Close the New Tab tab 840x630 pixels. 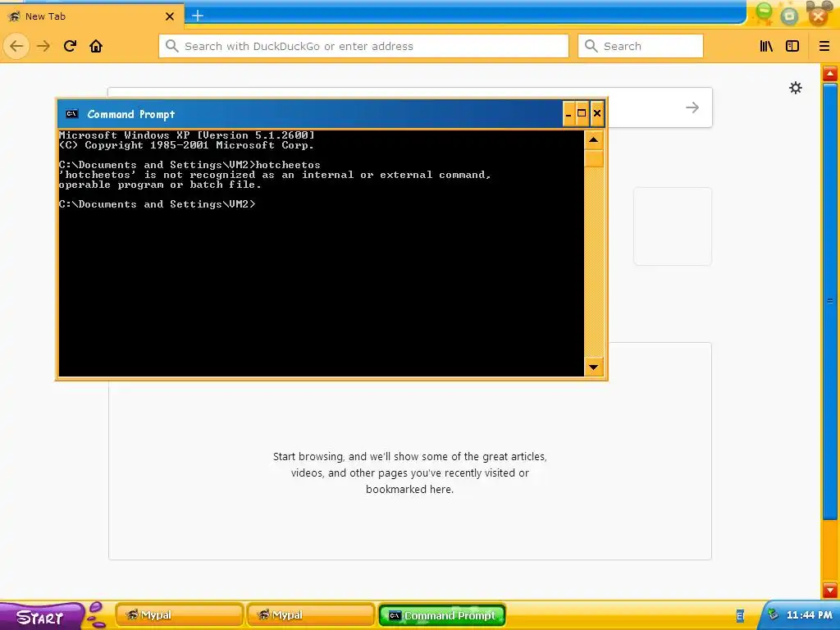pyautogui.click(x=170, y=16)
